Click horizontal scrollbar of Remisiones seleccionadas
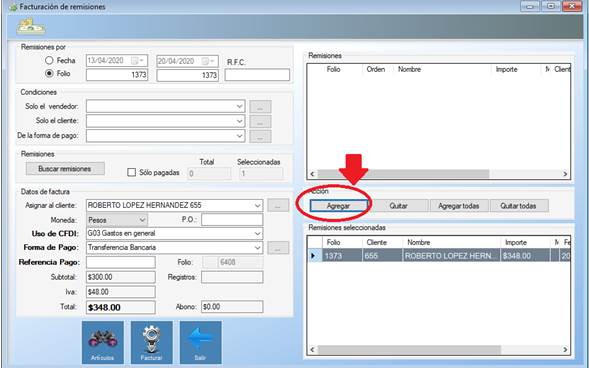Screen dimensions: 589x368 [x=409, y=350]
